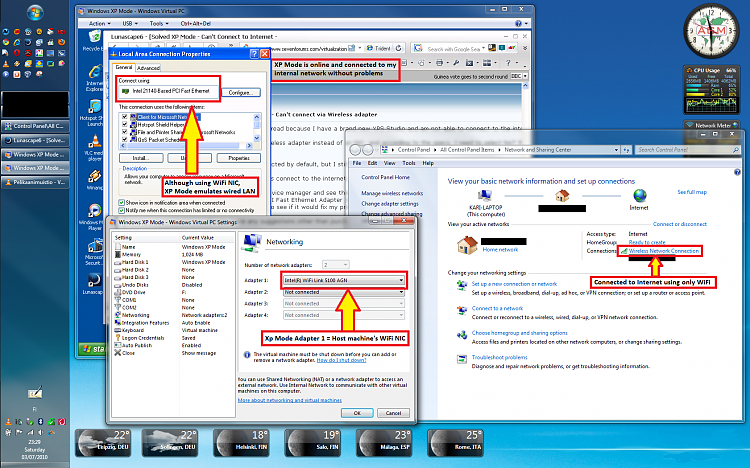Select Logon Credentials in settings list

143,338
